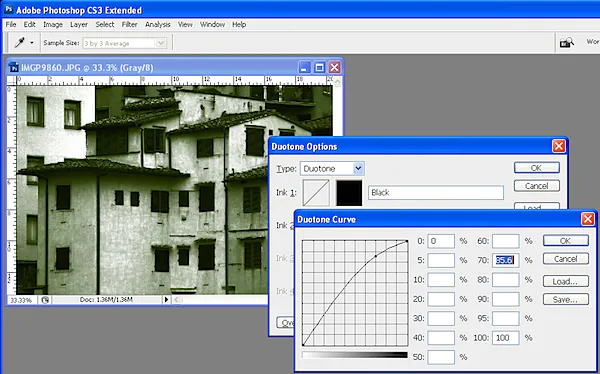This screenshot has width=600, height=374.
Task: Open the black Ink 1 color swatch
Action: 349,193
